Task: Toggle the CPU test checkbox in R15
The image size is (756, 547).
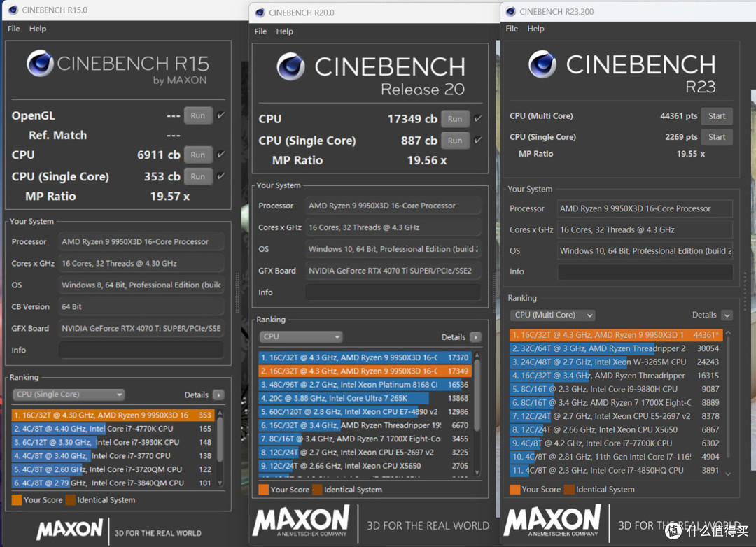Action: (x=220, y=155)
